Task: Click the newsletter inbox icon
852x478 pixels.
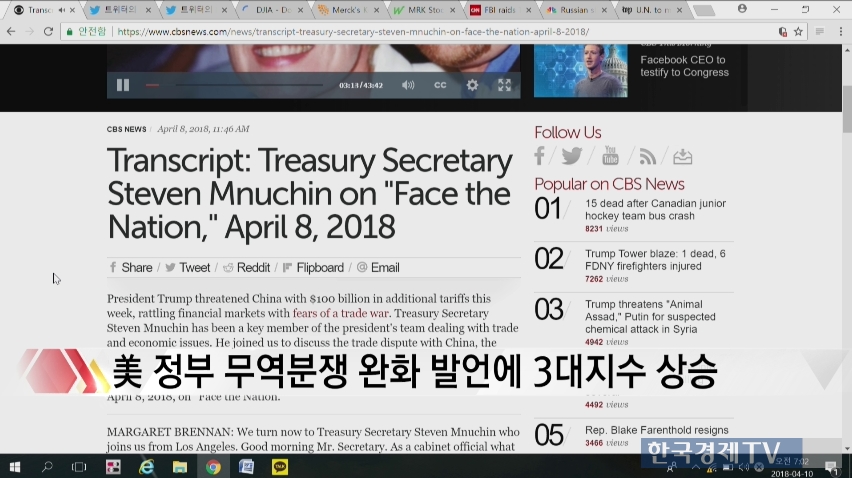Action: click(x=682, y=156)
